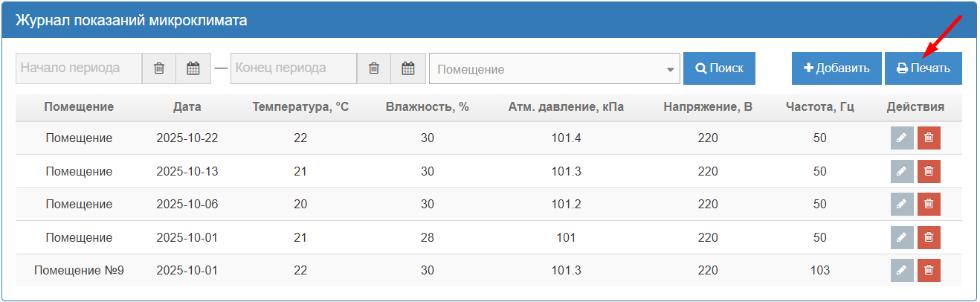Delete the 28% humidity record

tap(929, 237)
